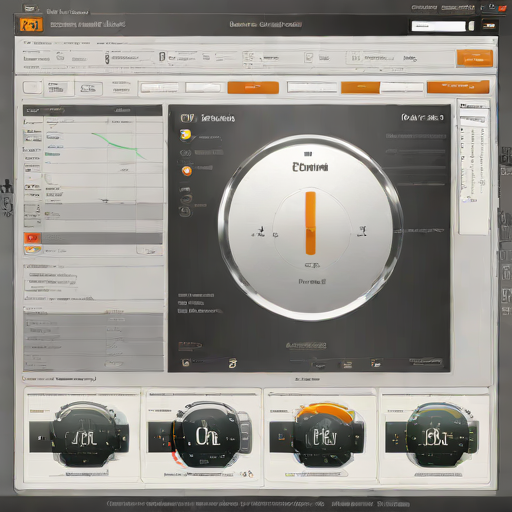The height and width of the screenshot is (512, 512).
Task: Click the orange logo icon in header
Action: click(x=31, y=25)
